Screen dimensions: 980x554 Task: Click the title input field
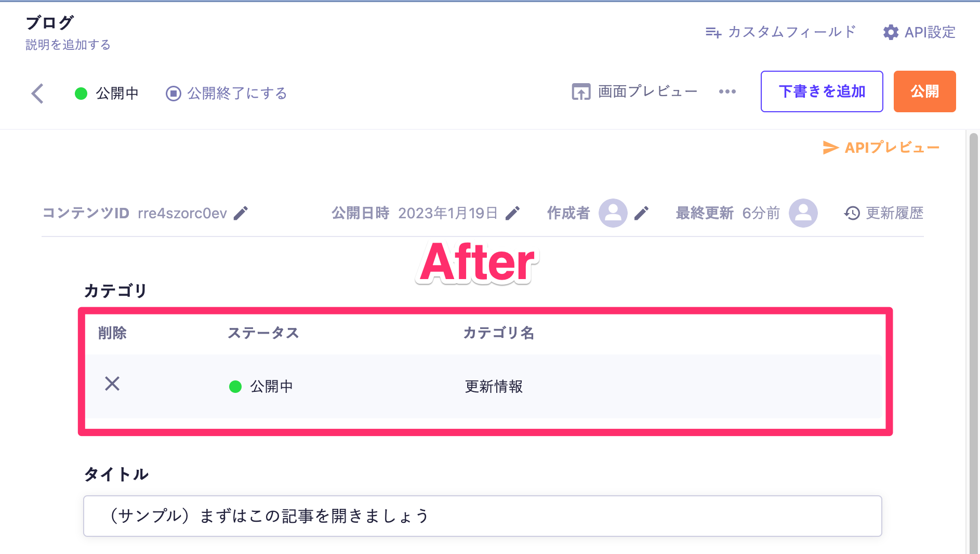click(482, 516)
